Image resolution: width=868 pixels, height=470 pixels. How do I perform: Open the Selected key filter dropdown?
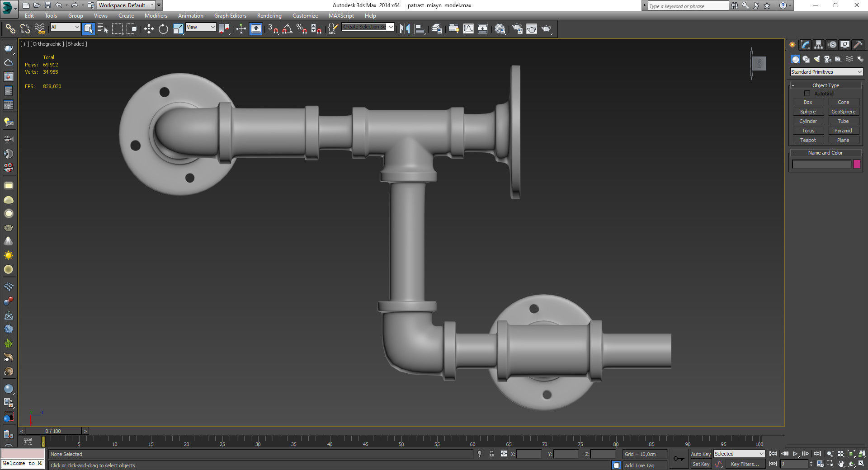(739, 454)
